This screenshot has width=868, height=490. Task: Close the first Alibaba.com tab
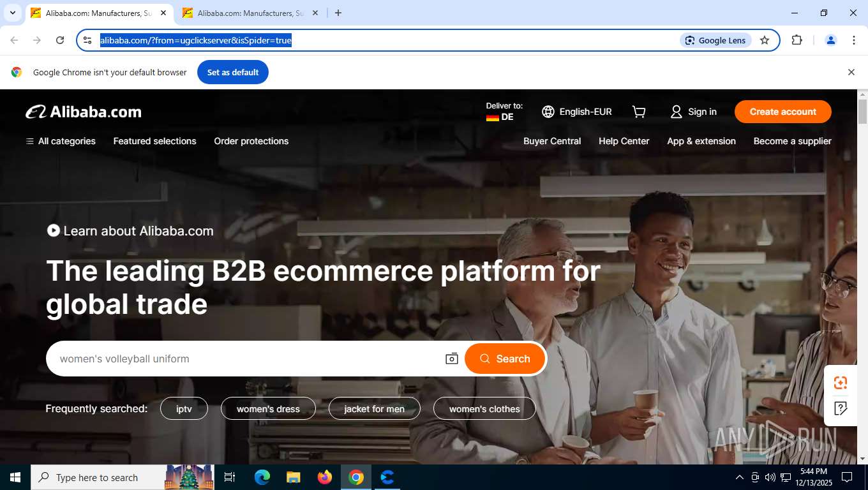click(x=163, y=13)
